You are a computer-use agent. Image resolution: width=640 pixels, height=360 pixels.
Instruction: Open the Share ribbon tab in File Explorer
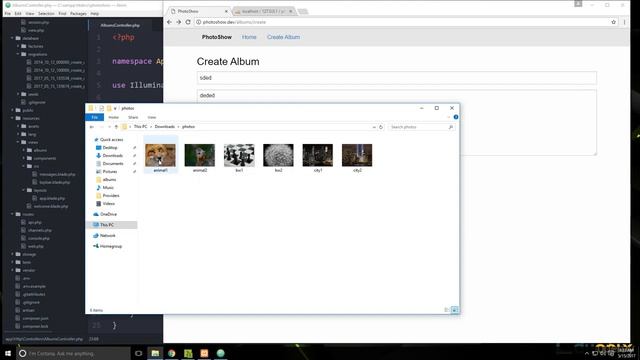(133, 118)
